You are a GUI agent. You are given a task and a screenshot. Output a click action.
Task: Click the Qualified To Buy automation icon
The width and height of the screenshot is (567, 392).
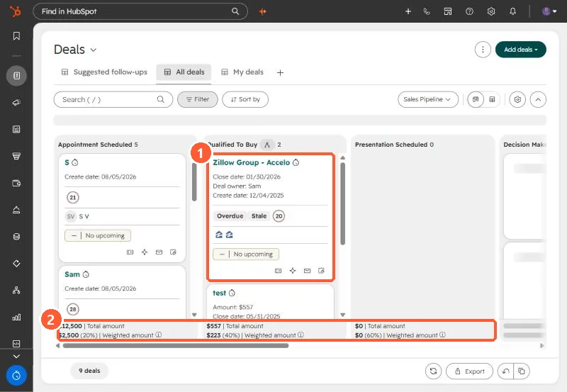(267, 145)
